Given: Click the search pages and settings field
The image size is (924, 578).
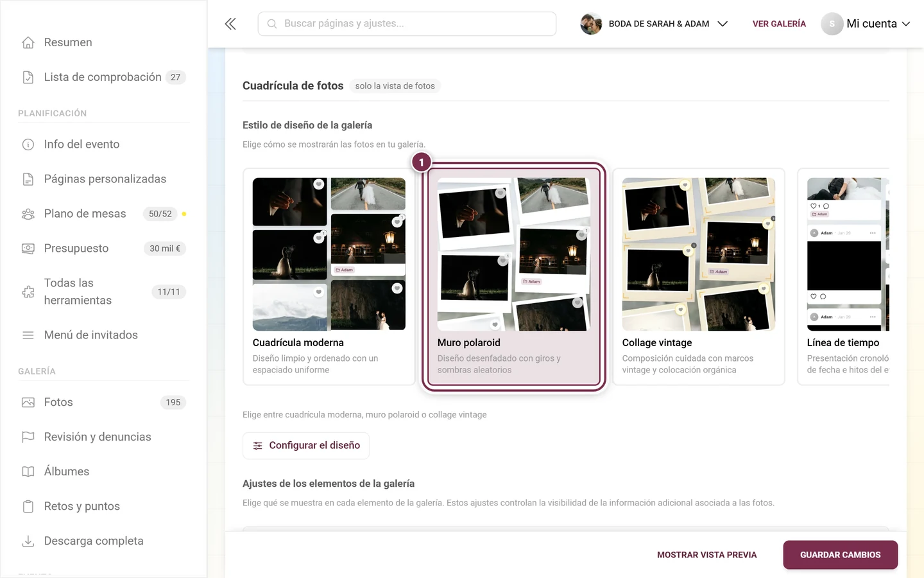Looking at the screenshot, I should tap(407, 24).
